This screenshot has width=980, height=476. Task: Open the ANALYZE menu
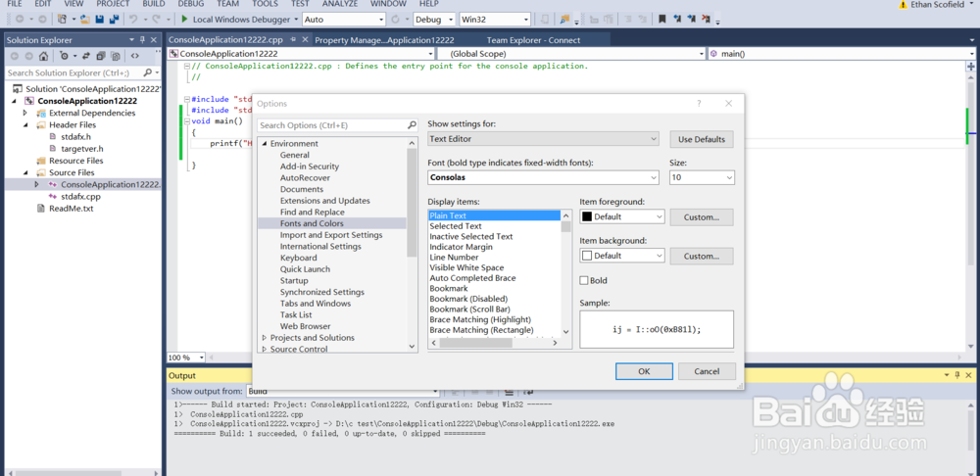[341, 4]
